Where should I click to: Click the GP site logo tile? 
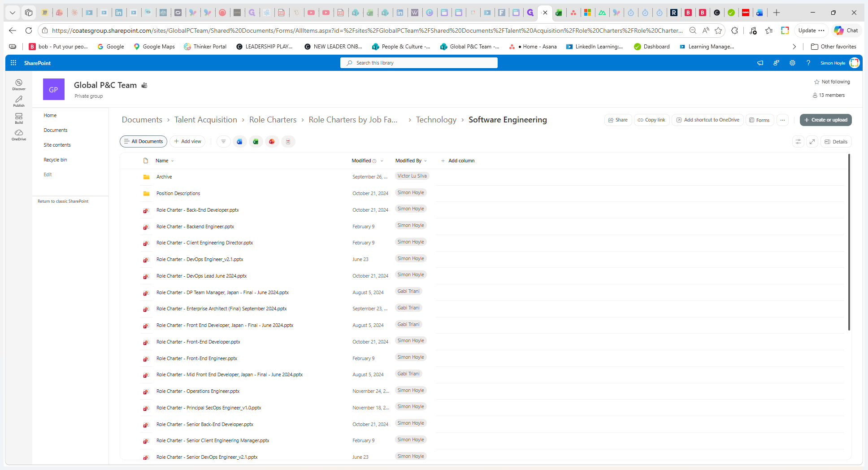53,89
